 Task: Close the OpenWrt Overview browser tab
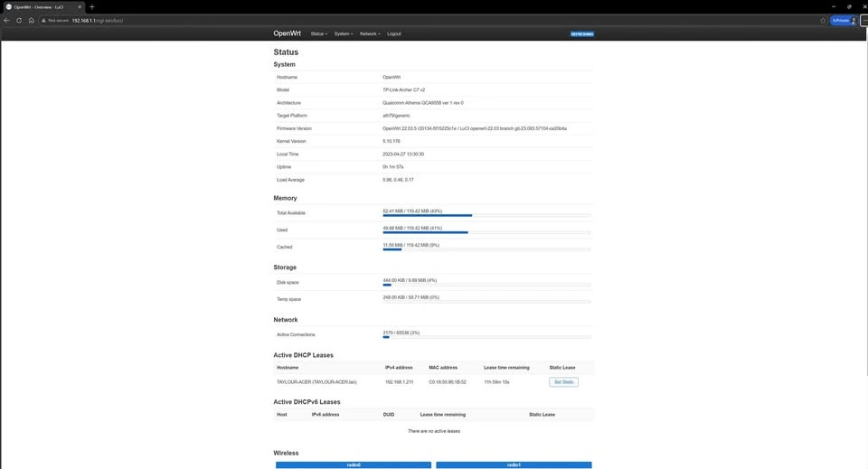tap(80, 6)
